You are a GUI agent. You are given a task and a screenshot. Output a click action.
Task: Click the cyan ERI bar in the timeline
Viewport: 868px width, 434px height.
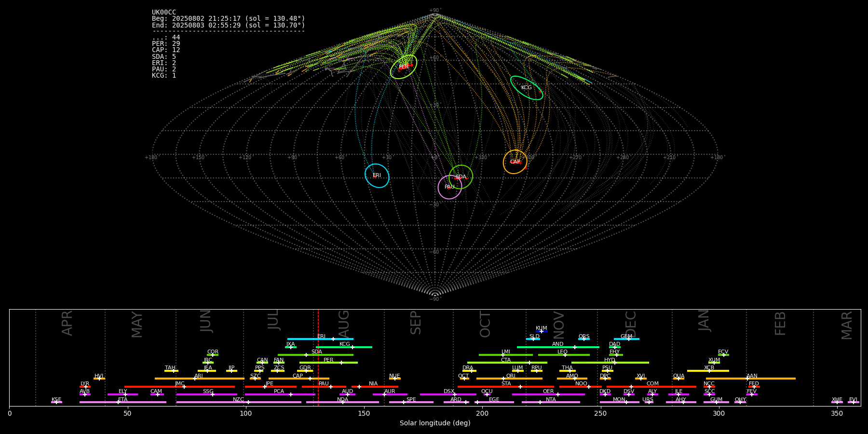coord(320,339)
